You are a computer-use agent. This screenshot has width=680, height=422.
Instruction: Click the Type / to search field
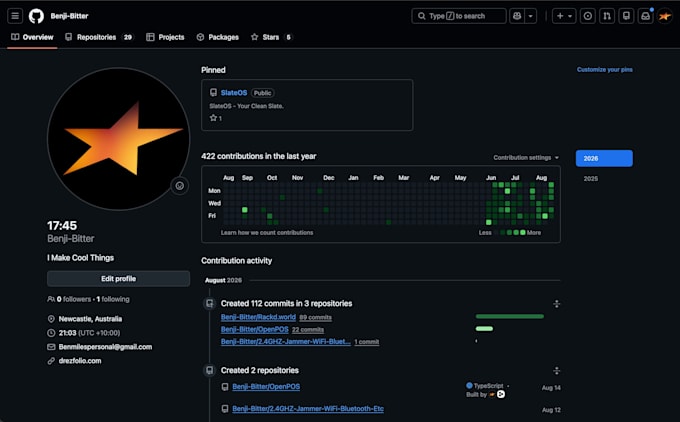458,16
